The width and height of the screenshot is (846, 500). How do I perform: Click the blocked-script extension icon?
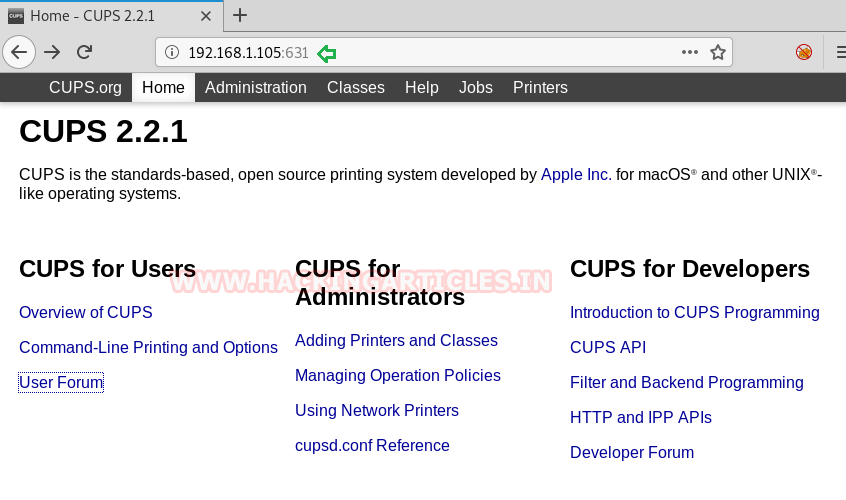click(804, 52)
